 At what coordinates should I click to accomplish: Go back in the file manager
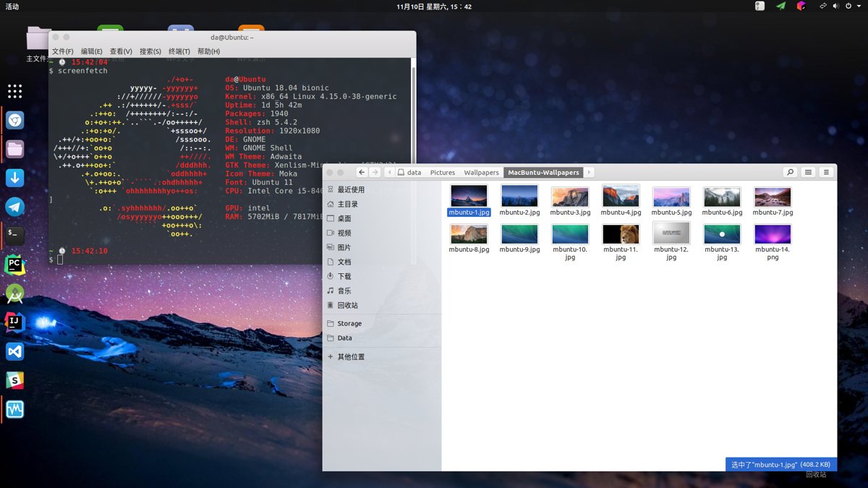[362, 172]
